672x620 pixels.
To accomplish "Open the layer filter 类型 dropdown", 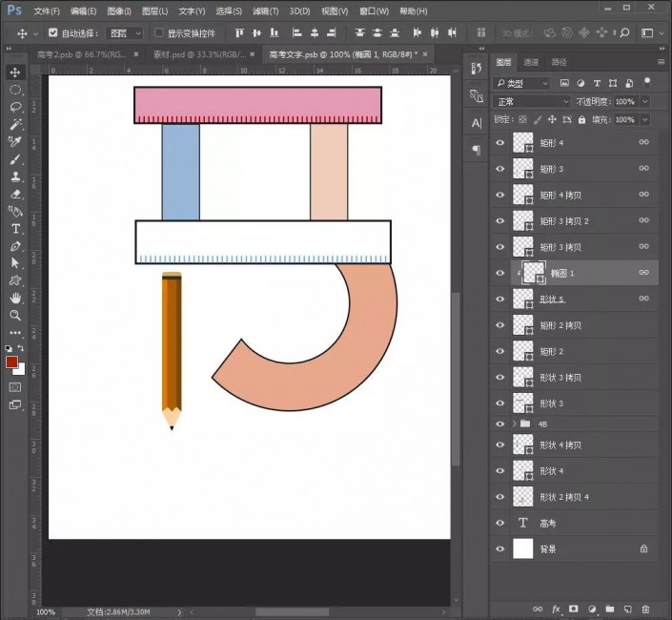I will pos(521,83).
